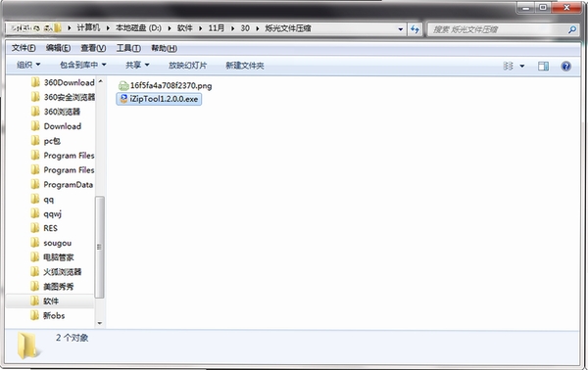This screenshot has width=588, height=370.
Task: Click the 新建文件夹 button
Action: point(245,66)
